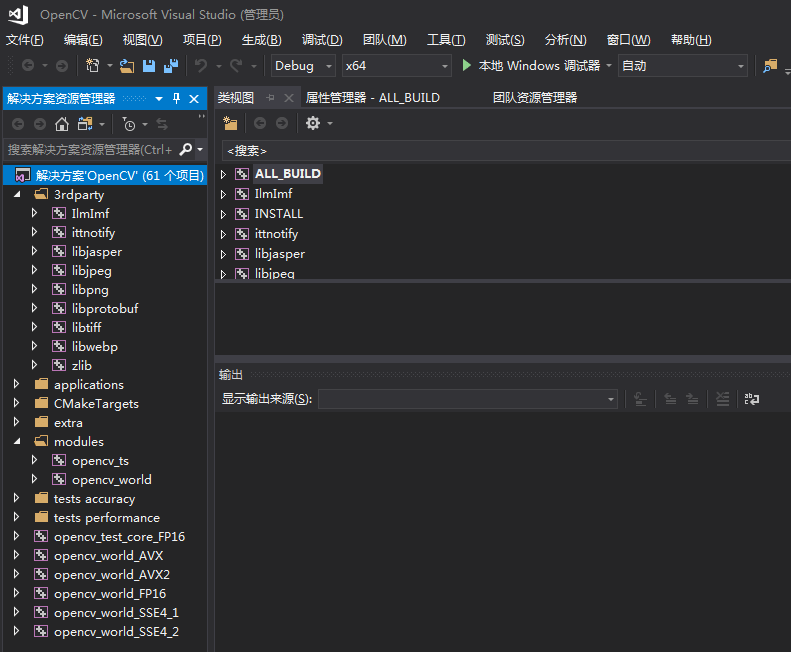Image resolution: width=791 pixels, height=652 pixels.
Task: Click Class View settings gear icon
Action: click(313, 123)
